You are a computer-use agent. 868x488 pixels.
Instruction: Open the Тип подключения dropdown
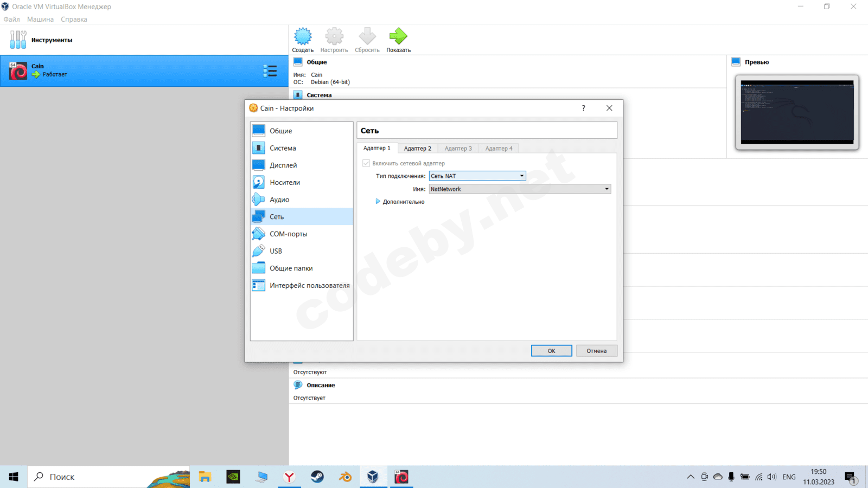[x=477, y=176]
